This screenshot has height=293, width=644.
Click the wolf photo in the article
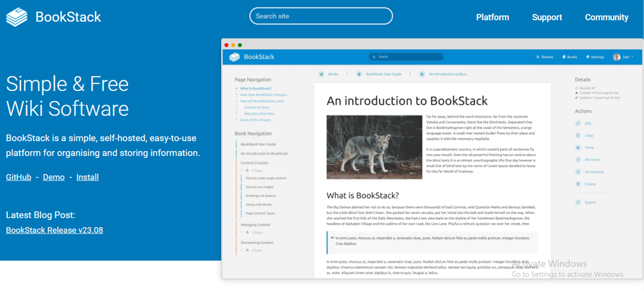[x=374, y=147]
